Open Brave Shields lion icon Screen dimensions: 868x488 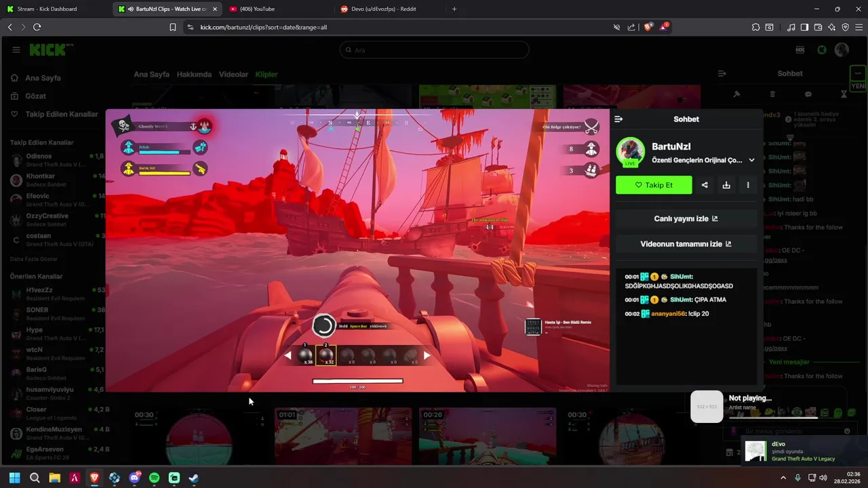(x=648, y=27)
